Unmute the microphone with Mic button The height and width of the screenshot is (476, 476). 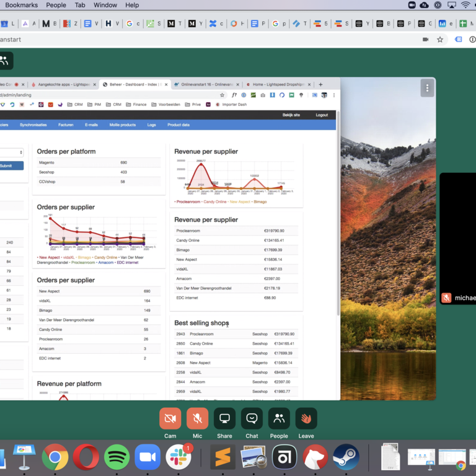(x=197, y=419)
